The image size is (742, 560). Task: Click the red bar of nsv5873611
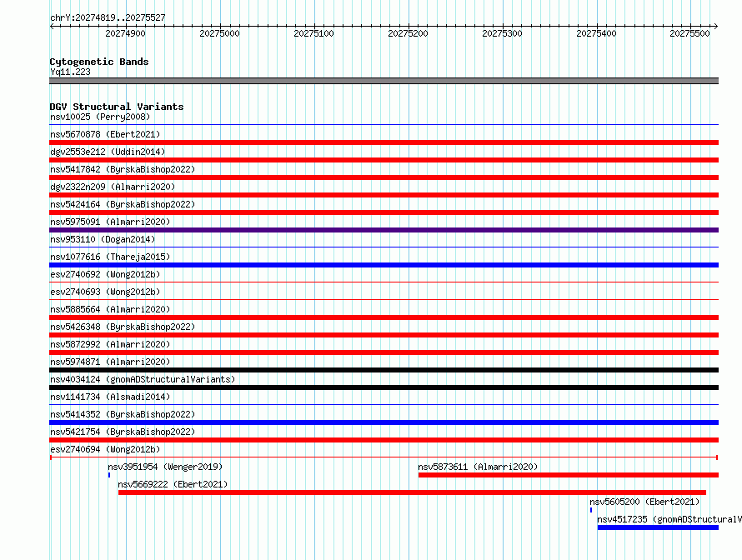569,475
